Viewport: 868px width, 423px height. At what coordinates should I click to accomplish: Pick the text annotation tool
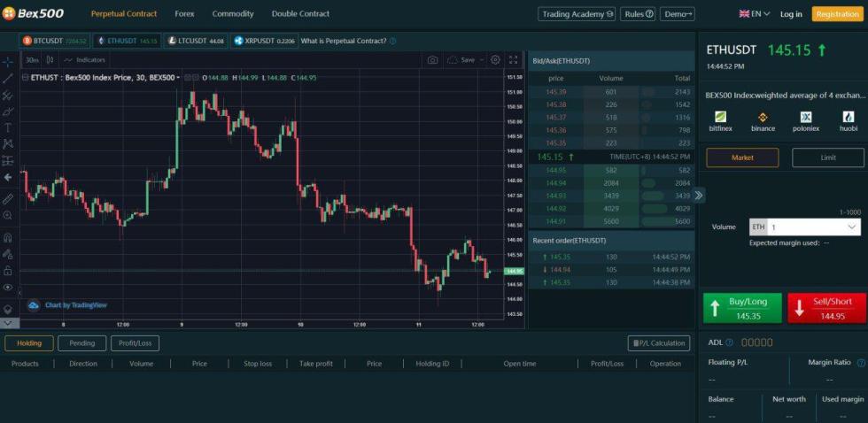(8, 127)
